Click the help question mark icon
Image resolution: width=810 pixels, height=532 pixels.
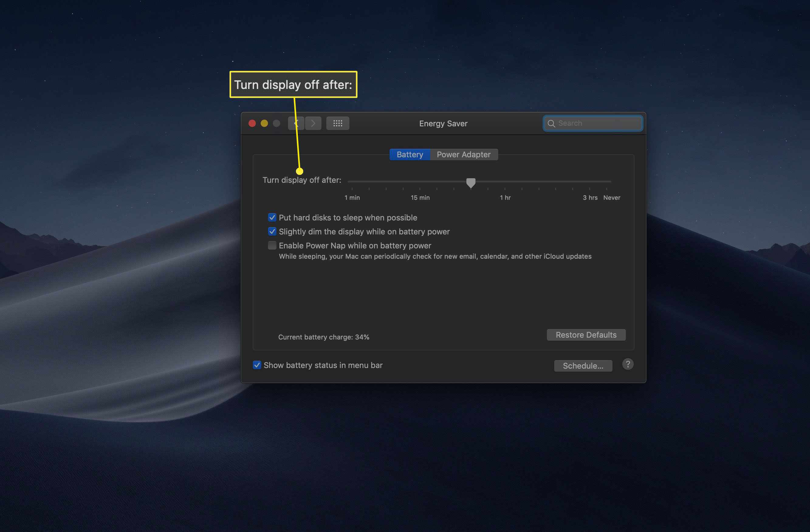pos(628,365)
